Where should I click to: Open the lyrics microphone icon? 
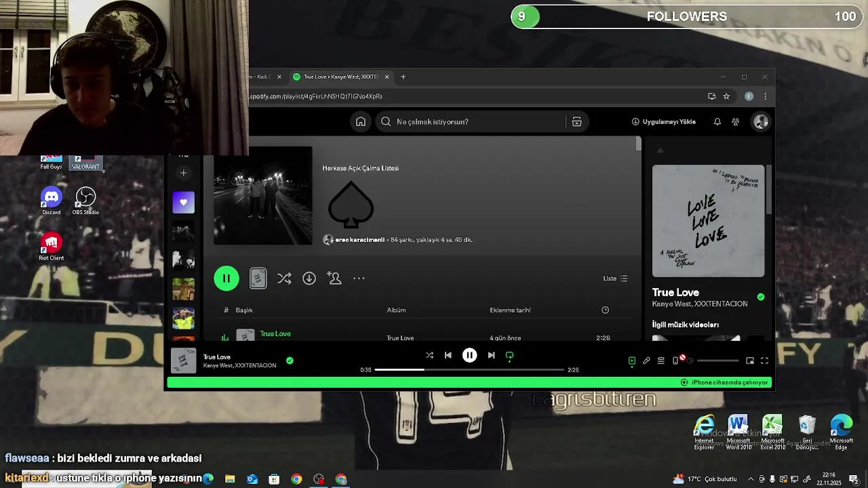(646, 361)
